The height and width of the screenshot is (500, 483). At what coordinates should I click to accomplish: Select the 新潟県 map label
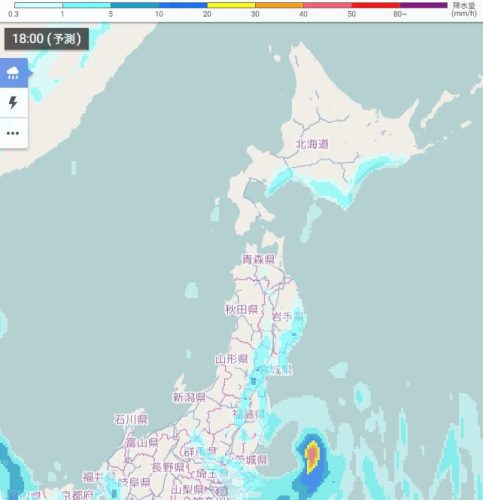[189, 397]
